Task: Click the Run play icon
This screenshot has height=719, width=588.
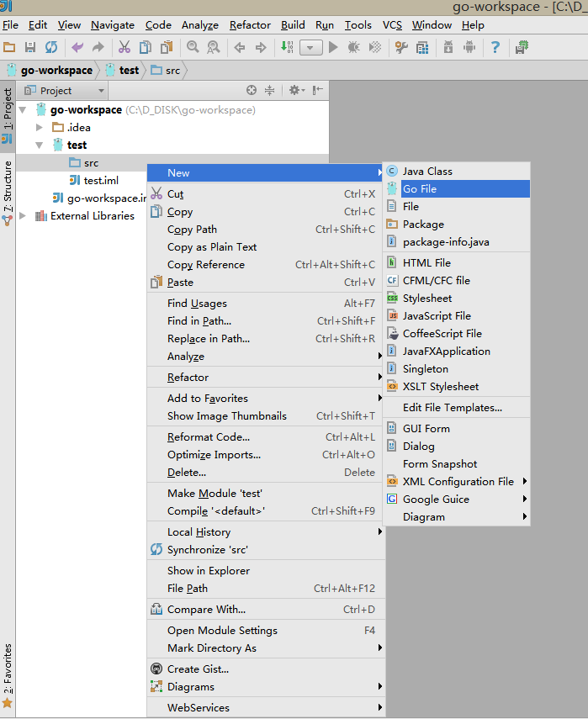Action: tap(333, 47)
